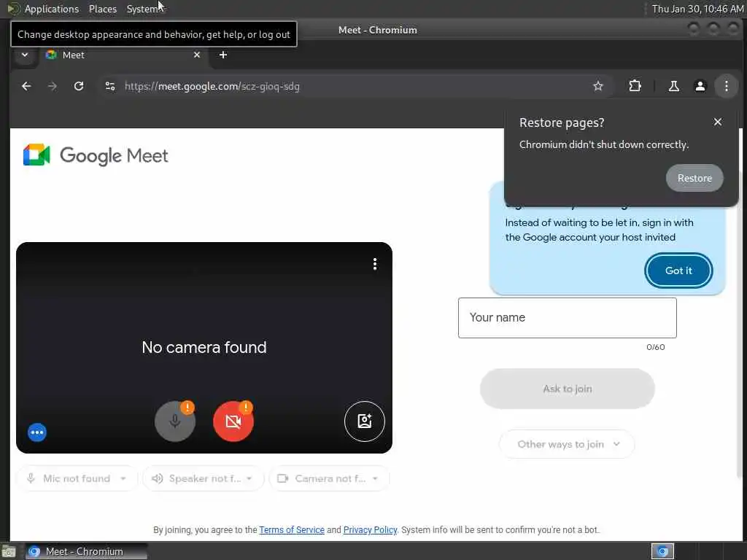Open the Terms of Service link

[292, 530]
